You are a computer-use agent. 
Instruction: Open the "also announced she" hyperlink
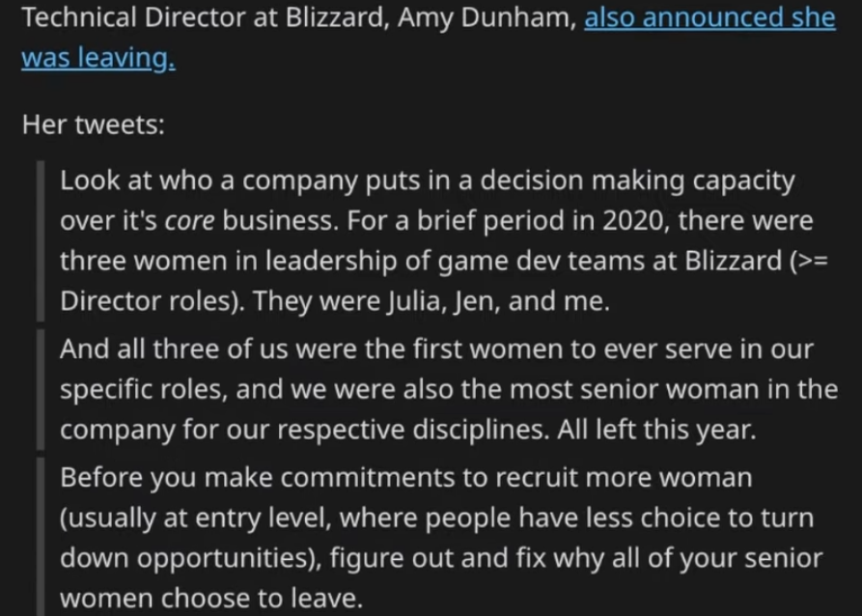click(709, 17)
